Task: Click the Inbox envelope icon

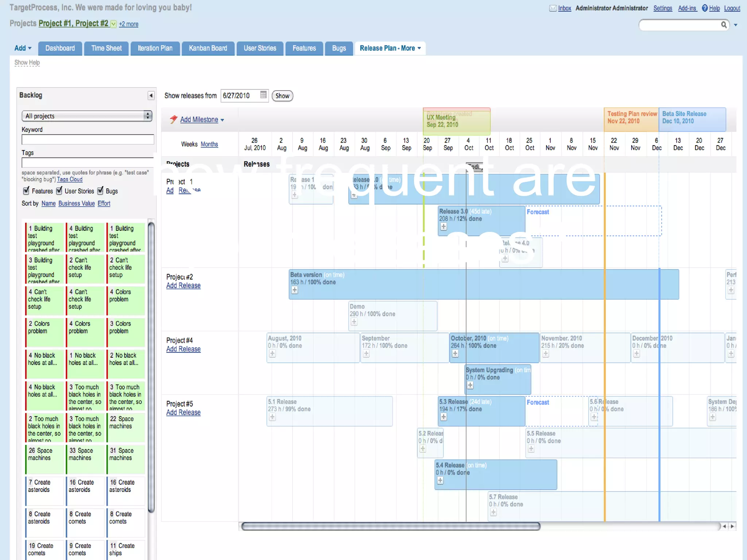Action: coord(553,8)
